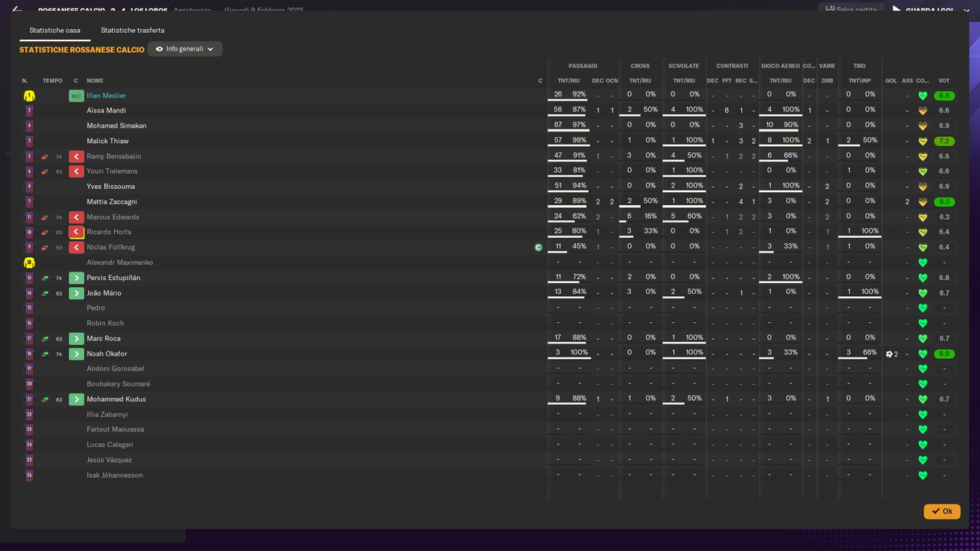Click the green substituted-on arrow for Pervis Estupiñán

click(76, 278)
